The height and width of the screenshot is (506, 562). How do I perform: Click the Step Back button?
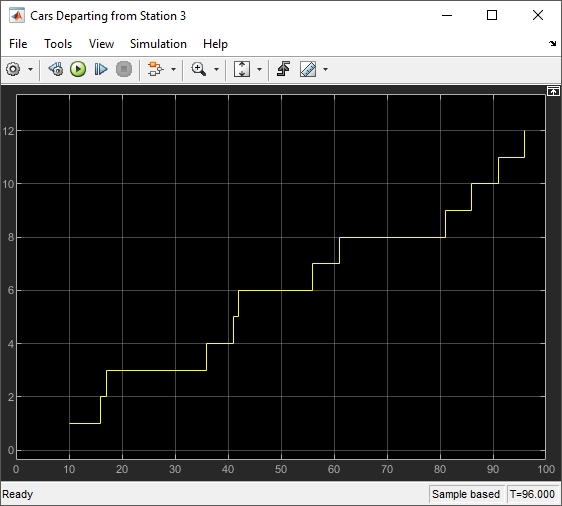[56, 69]
